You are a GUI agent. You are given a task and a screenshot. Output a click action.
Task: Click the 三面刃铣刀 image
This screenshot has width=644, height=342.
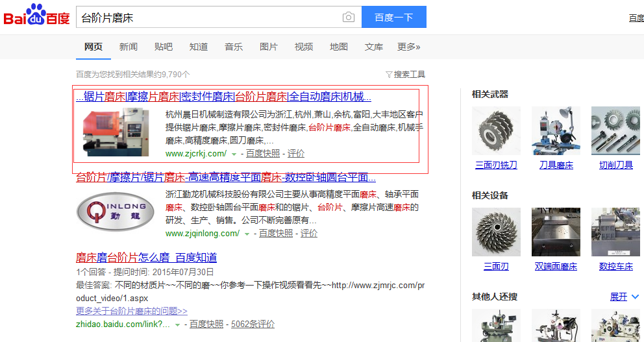pos(496,130)
